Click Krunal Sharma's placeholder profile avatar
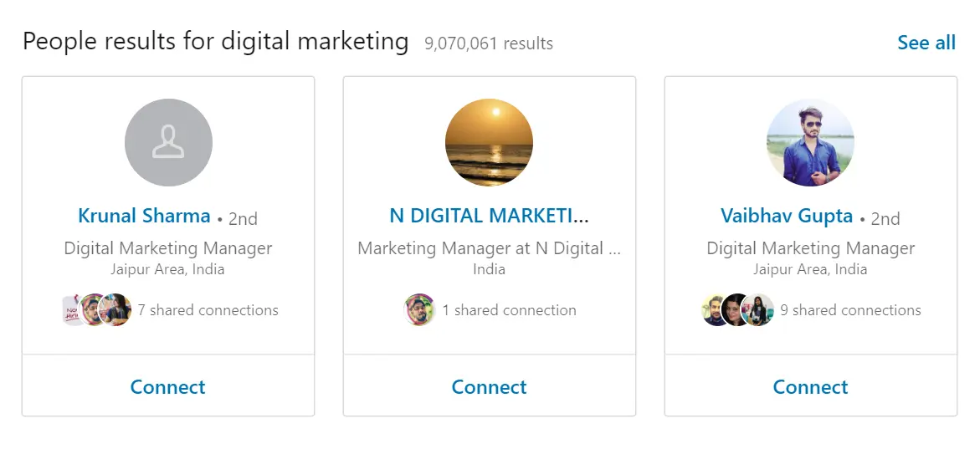Viewport: 980px width, 449px height. [168, 143]
